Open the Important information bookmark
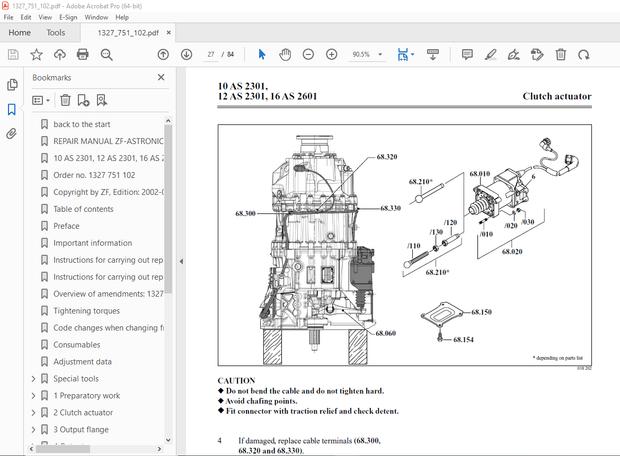 tap(93, 243)
